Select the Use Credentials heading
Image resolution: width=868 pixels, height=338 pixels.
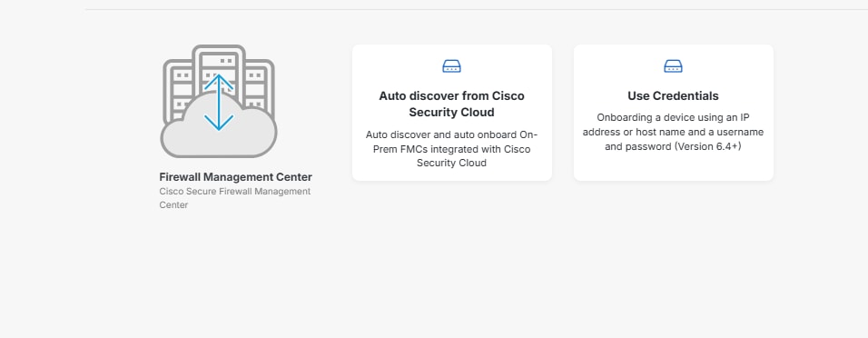click(x=673, y=96)
